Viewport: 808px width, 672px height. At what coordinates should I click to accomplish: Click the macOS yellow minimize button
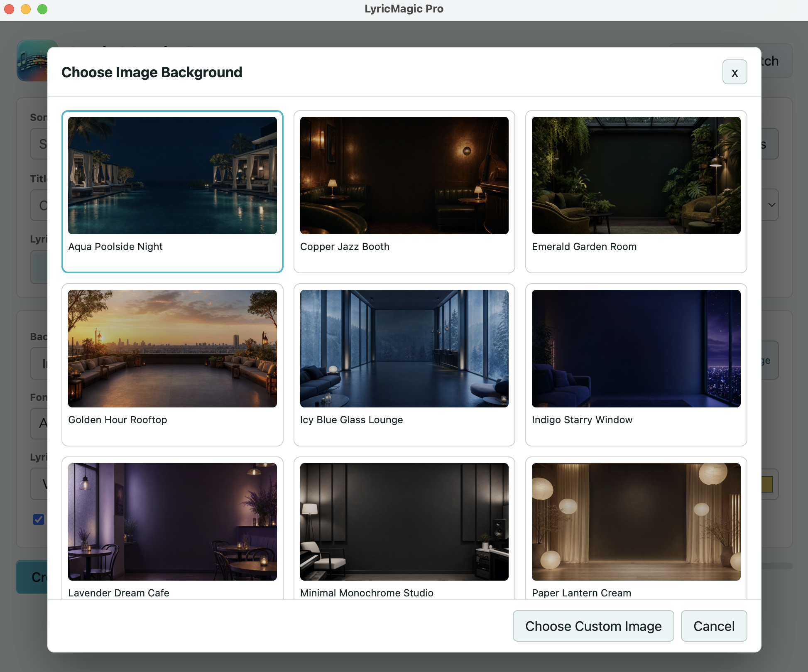click(26, 9)
